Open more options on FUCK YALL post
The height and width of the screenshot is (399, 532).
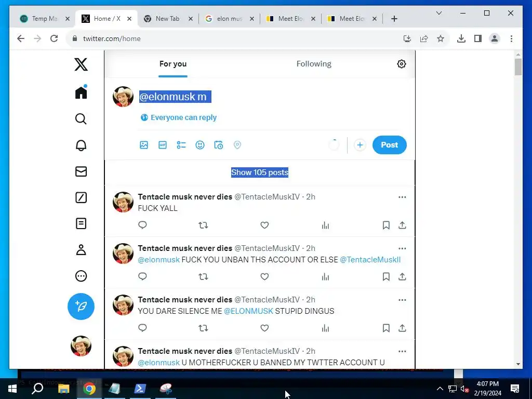402,197
